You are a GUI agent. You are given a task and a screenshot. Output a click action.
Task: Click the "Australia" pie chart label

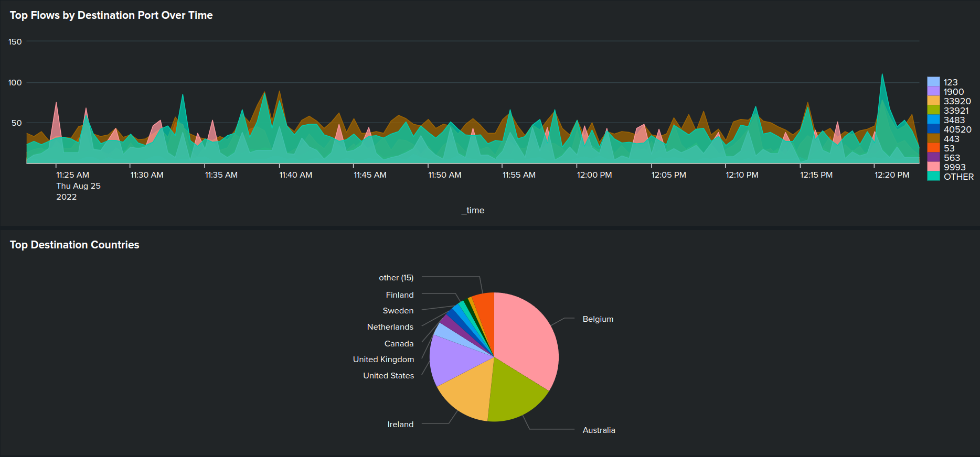599,430
